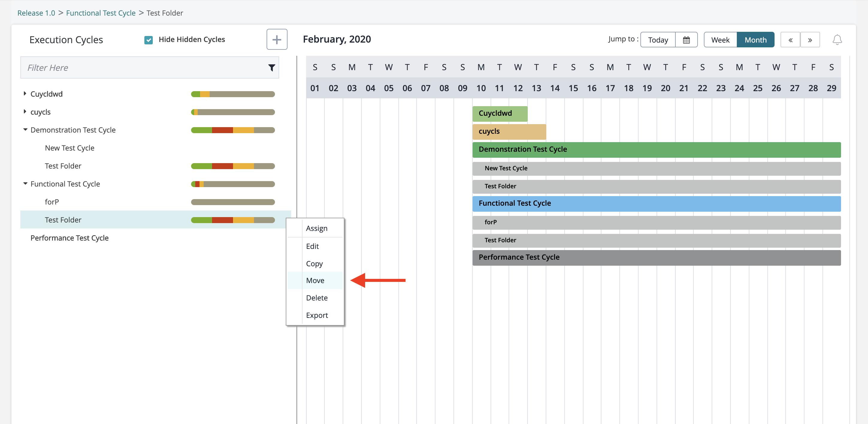868x424 pixels.
Task: Click the blue Functional Test Cycle Gantt bar
Action: click(x=657, y=203)
